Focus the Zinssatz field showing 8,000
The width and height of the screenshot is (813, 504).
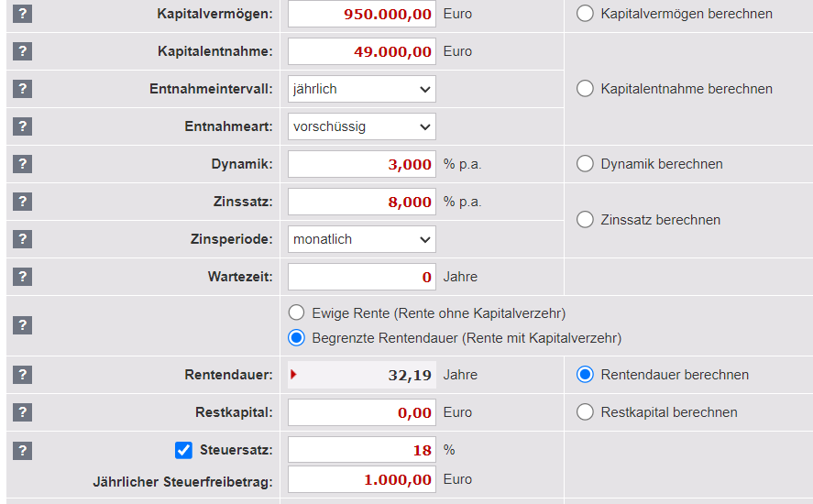pyautogui.click(x=361, y=202)
